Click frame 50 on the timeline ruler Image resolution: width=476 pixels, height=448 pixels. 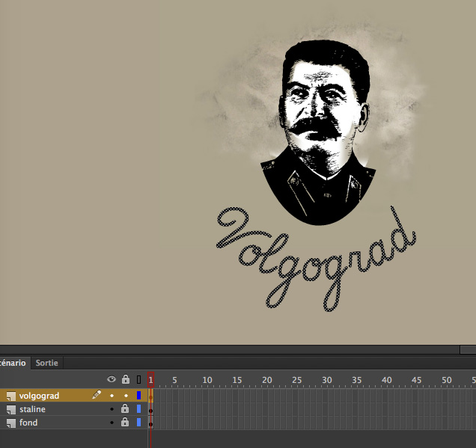(446, 380)
